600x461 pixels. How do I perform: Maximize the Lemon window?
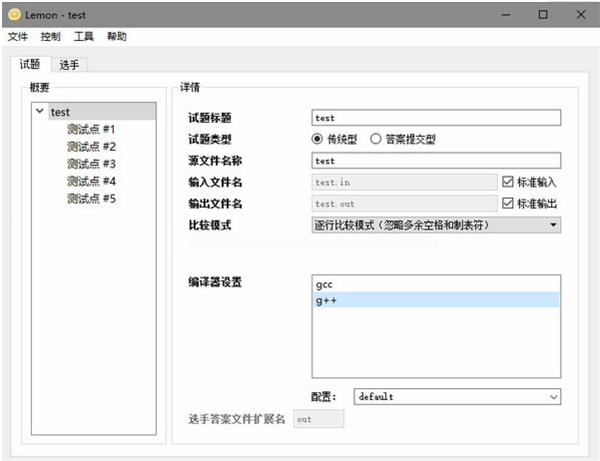click(x=543, y=15)
